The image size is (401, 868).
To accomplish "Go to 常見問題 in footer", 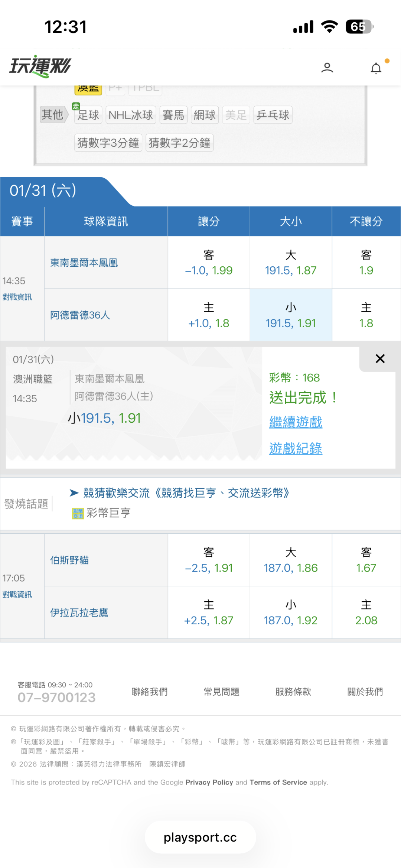I will [x=221, y=692].
